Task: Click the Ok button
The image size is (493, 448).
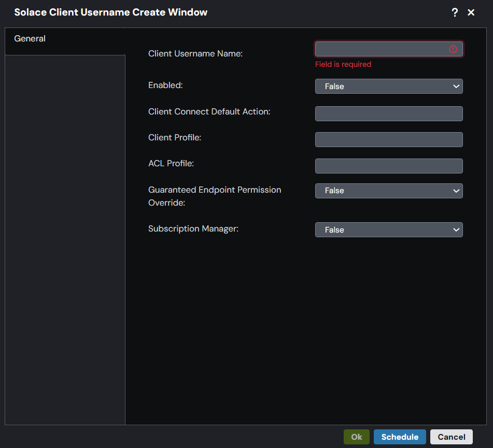Action: [x=357, y=437]
